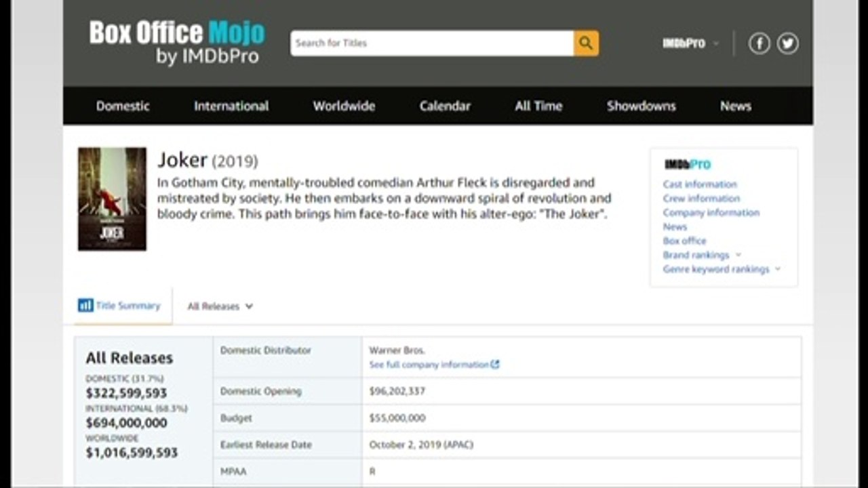This screenshot has height=488, width=868.
Task: Open the Twitter icon link
Action: pyautogui.click(x=787, y=43)
